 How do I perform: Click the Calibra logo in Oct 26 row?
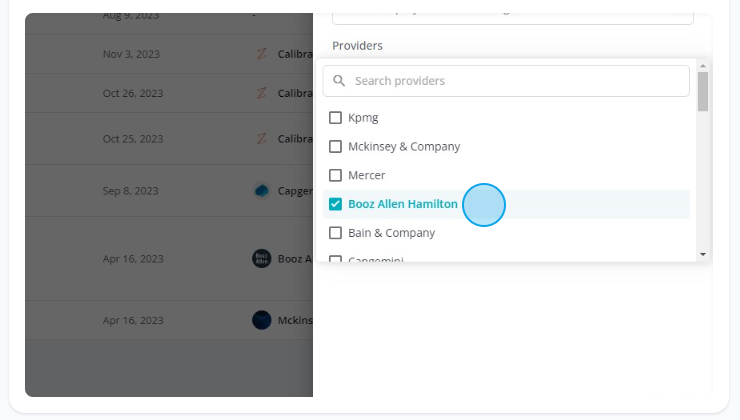(261, 93)
